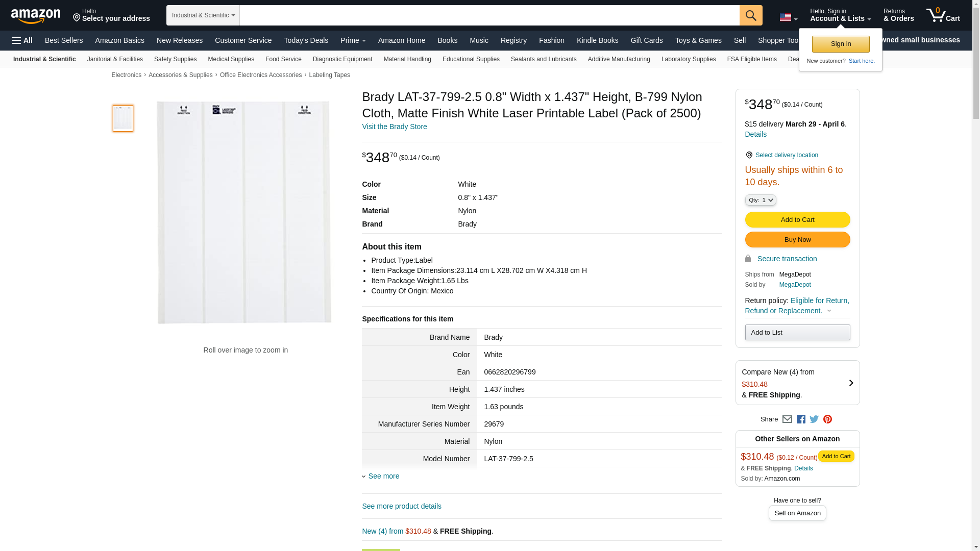Open the Qty quantity dropdown
Image resolution: width=980 pixels, height=551 pixels.
760,200
